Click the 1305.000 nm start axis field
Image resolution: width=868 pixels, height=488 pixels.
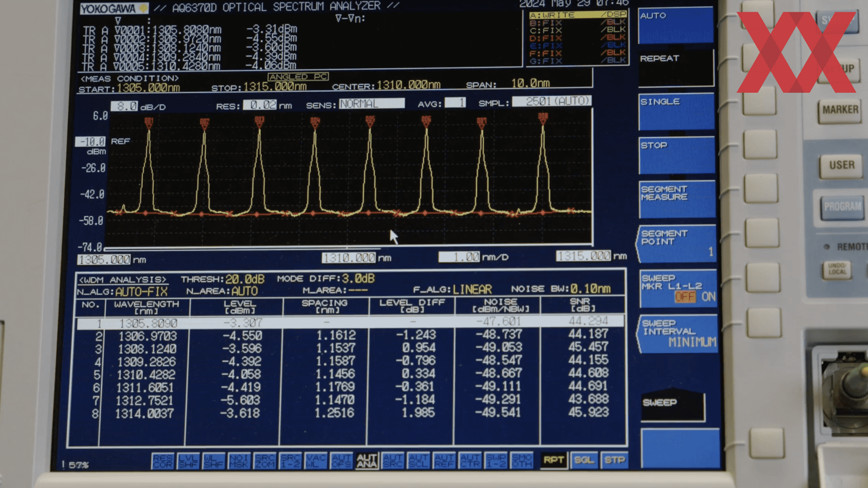104,260
